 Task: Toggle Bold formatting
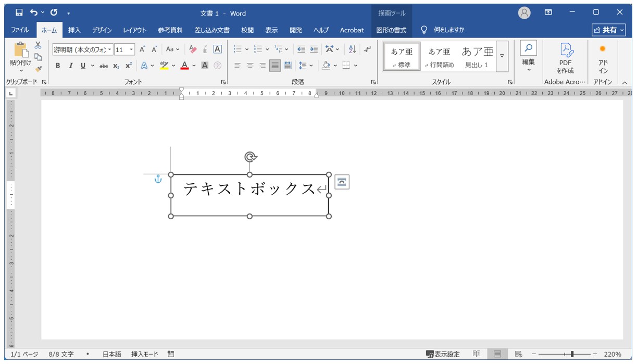[58, 66]
